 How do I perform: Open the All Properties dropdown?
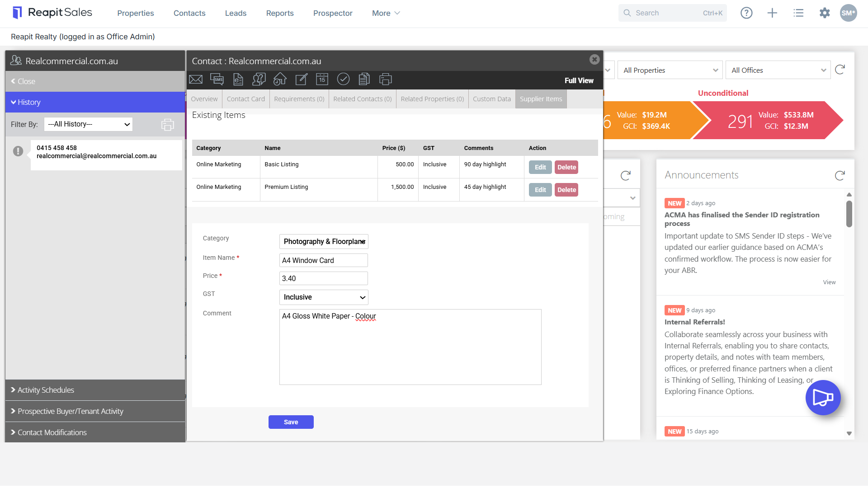[670, 70]
